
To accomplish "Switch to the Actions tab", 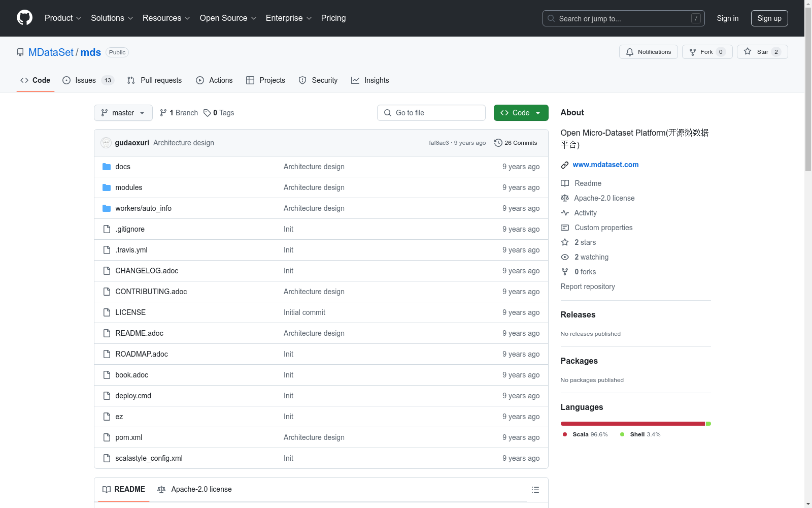I will tap(214, 80).
